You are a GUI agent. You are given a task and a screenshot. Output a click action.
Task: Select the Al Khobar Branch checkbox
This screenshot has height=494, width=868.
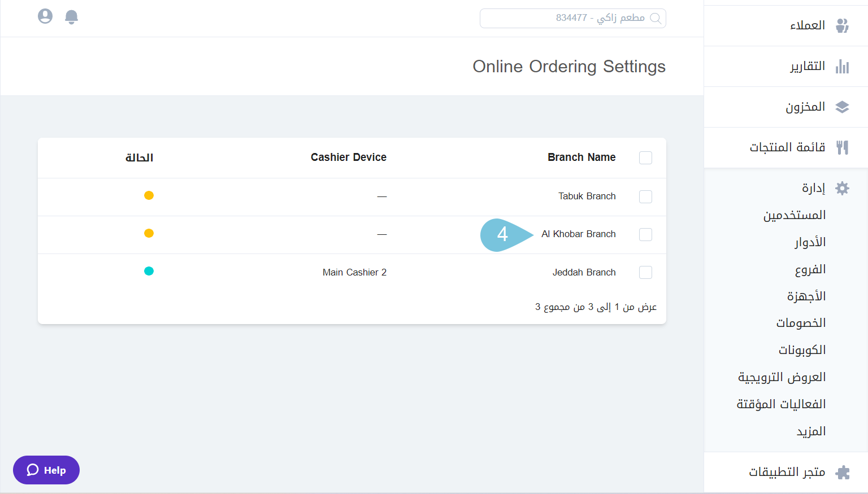pos(645,234)
